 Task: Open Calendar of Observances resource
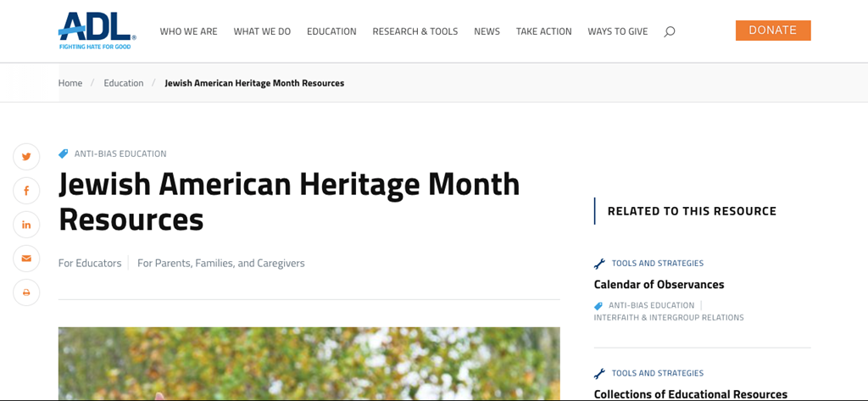point(659,285)
